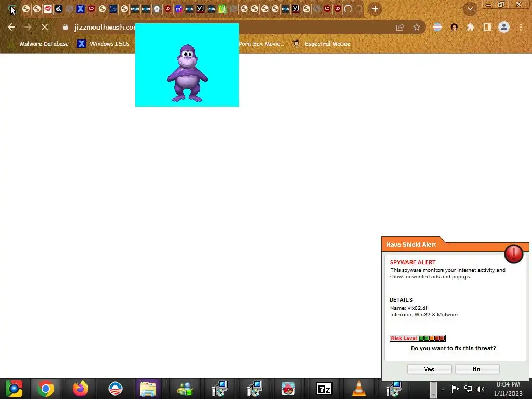The height and width of the screenshot is (399, 532).
Task: Open the clock showing 8:04 PM
Action: pyautogui.click(x=508, y=389)
